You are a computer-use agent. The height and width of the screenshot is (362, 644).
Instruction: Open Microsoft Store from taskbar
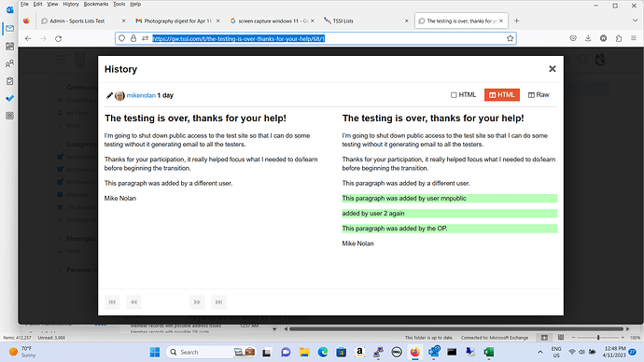tap(341, 352)
